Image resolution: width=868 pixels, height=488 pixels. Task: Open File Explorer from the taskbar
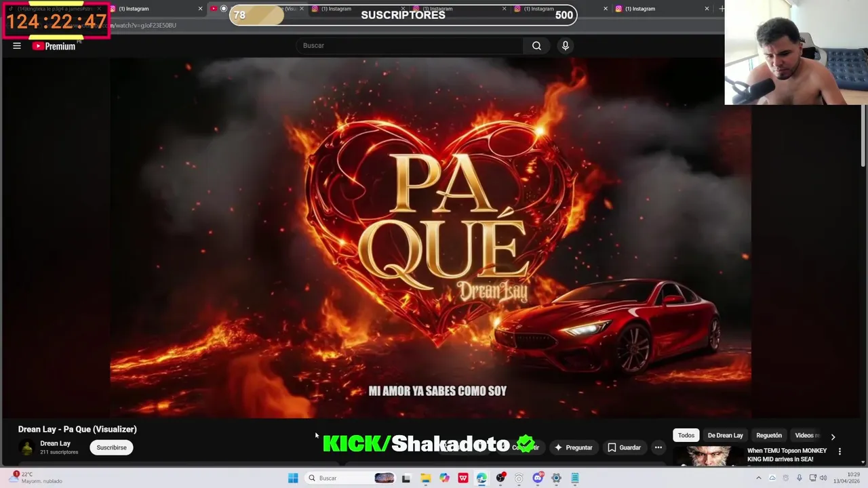[425, 478]
